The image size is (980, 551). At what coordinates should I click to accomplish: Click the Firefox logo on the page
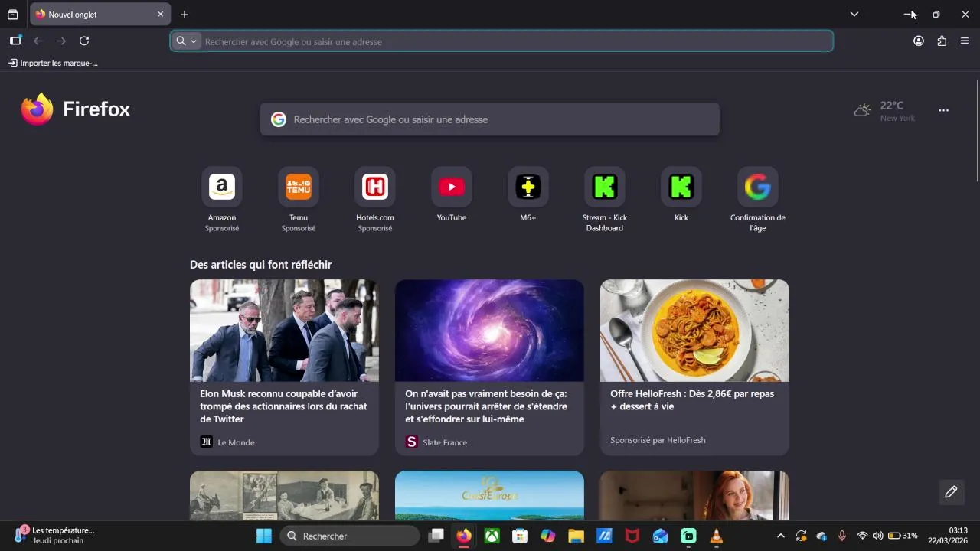coord(76,109)
